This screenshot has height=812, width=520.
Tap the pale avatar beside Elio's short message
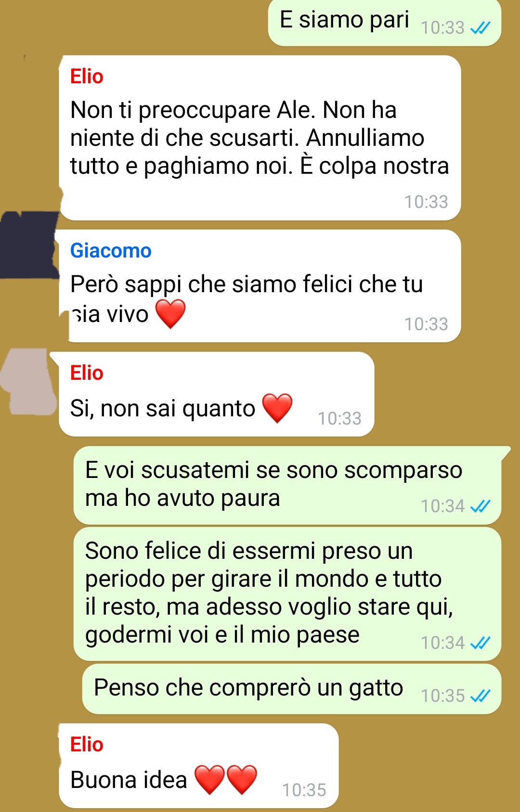tap(29, 382)
